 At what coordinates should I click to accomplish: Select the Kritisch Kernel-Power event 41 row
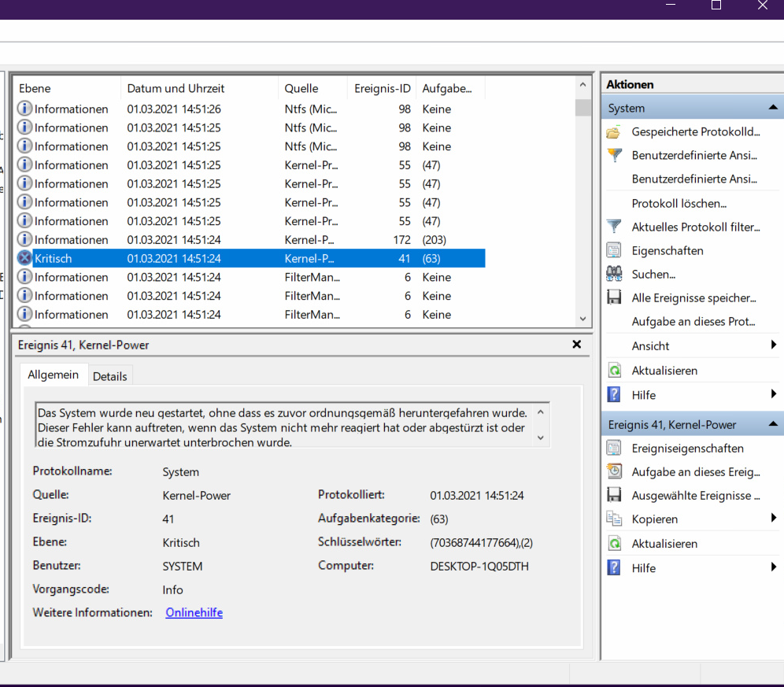click(x=250, y=258)
